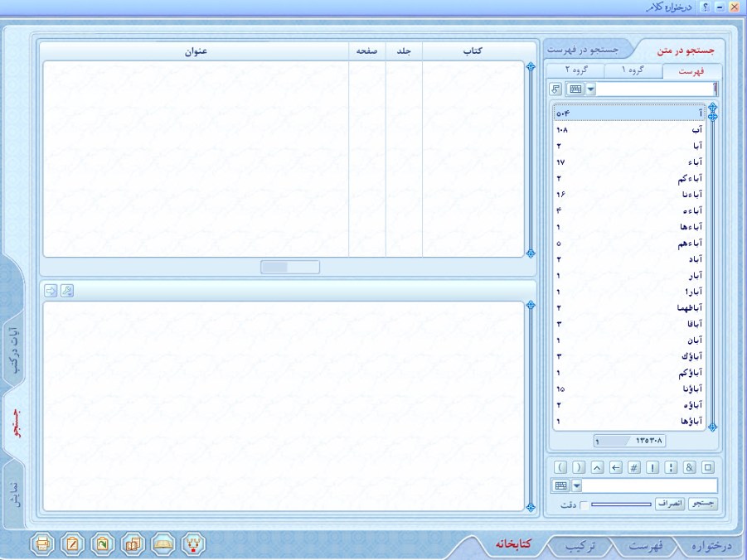Insert the ampersand (&) search operator
Image resolution: width=747 pixels, height=560 pixels.
(x=690, y=467)
